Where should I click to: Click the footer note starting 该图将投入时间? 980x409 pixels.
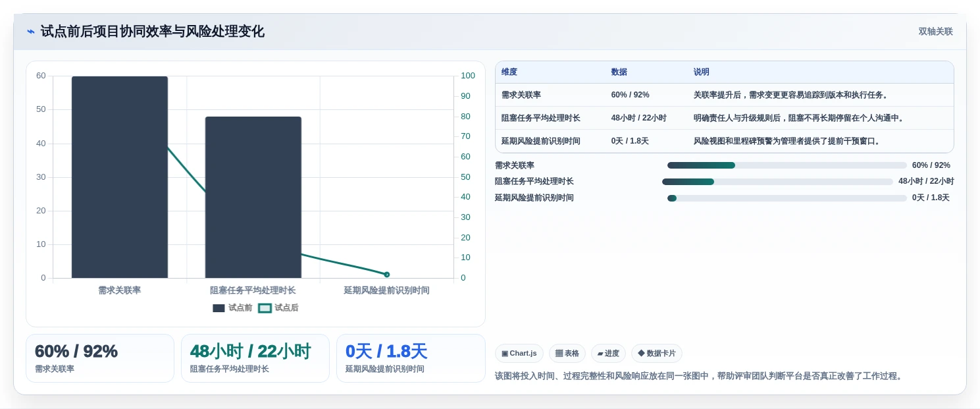click(700, 376)
